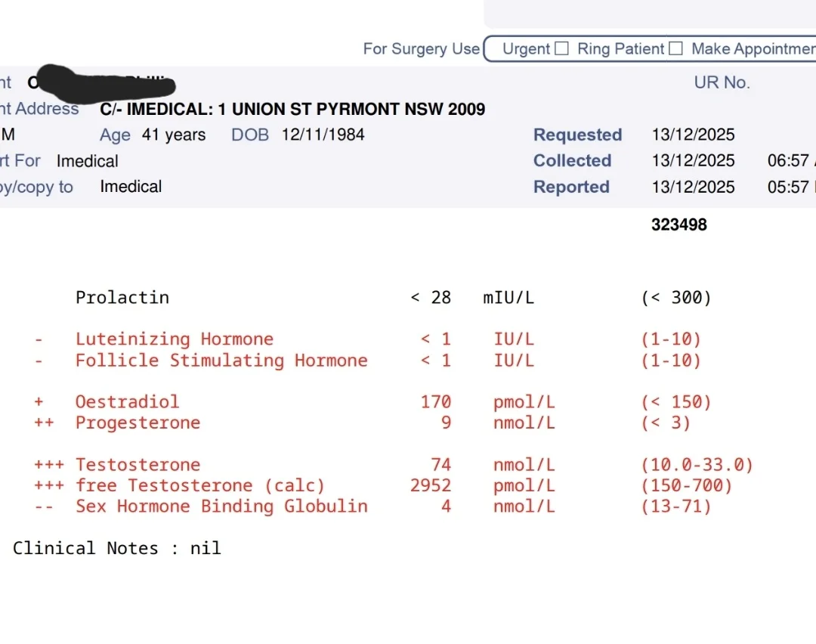Tick the Ring Patient checkbox
The image size is (816, 644).
click(675, 48)
